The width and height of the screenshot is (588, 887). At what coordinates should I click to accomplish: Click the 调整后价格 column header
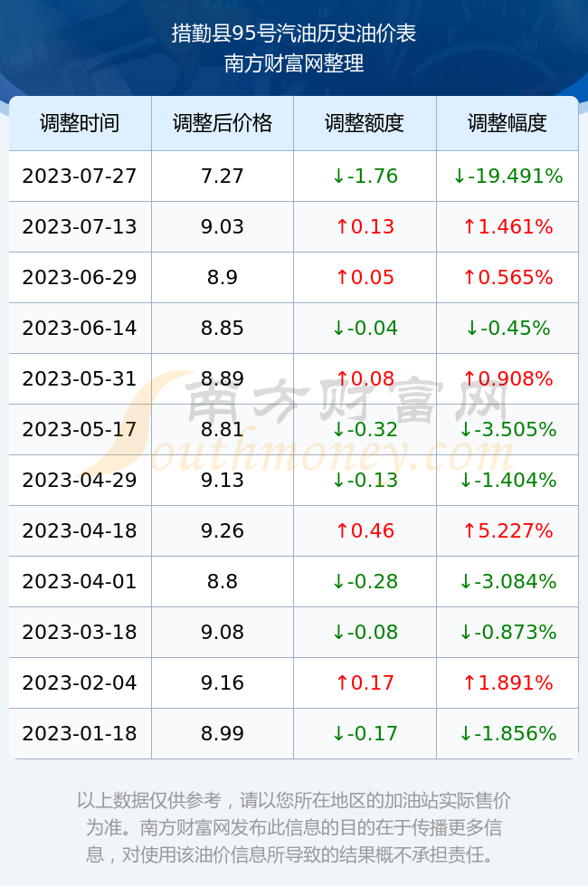pyautogui.click(x=223, y=123)
